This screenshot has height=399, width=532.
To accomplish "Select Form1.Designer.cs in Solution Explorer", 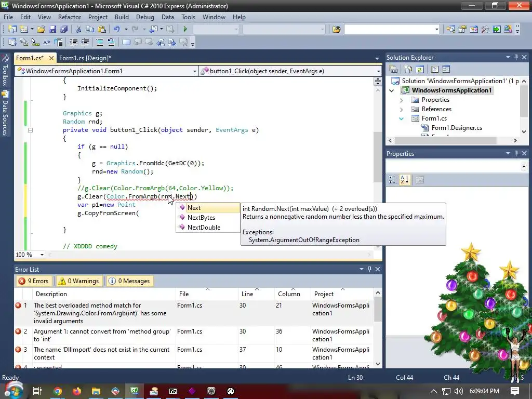I will pyautogui.click(x=457, y=128).
